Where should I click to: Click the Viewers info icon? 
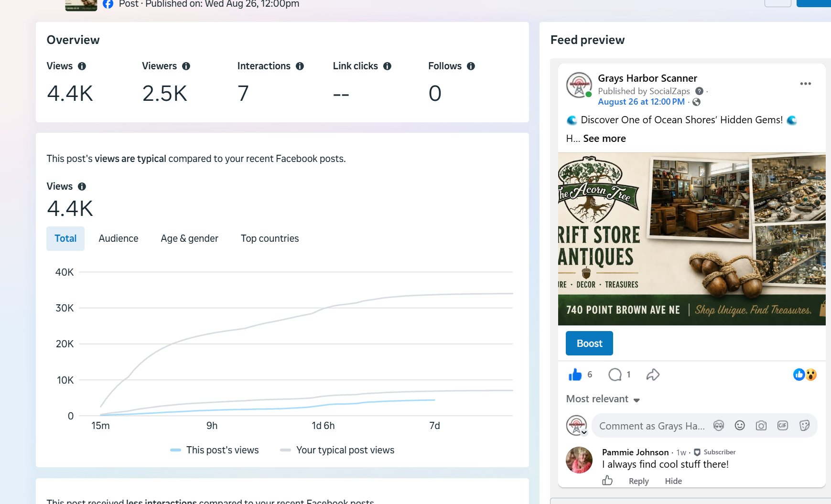[186, 66]
